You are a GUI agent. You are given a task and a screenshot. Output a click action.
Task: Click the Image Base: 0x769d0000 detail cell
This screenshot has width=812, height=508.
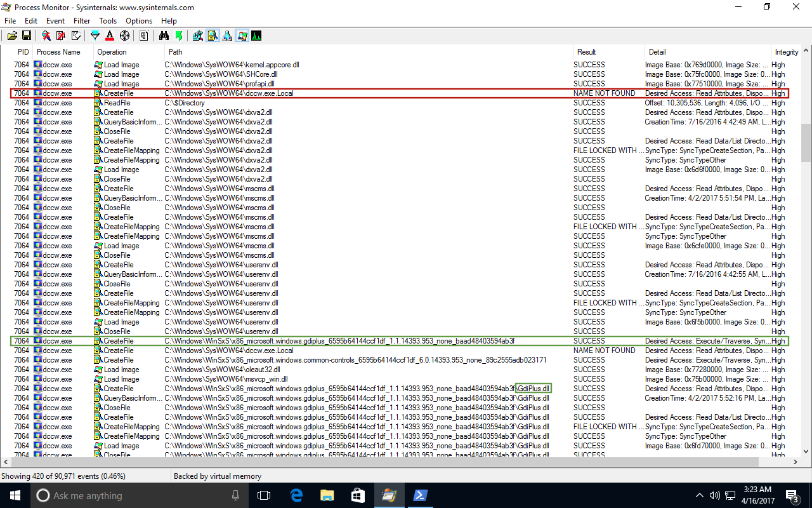coord(707,65)
